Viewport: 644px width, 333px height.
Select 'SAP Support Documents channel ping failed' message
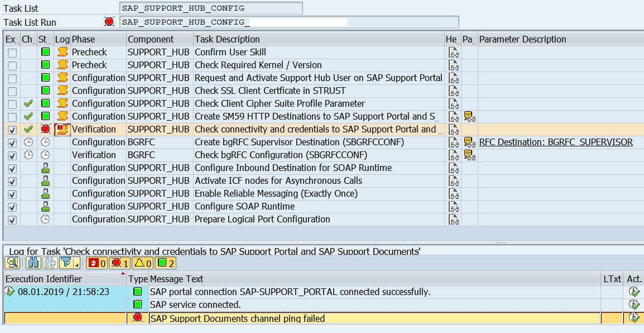point(237,318)
